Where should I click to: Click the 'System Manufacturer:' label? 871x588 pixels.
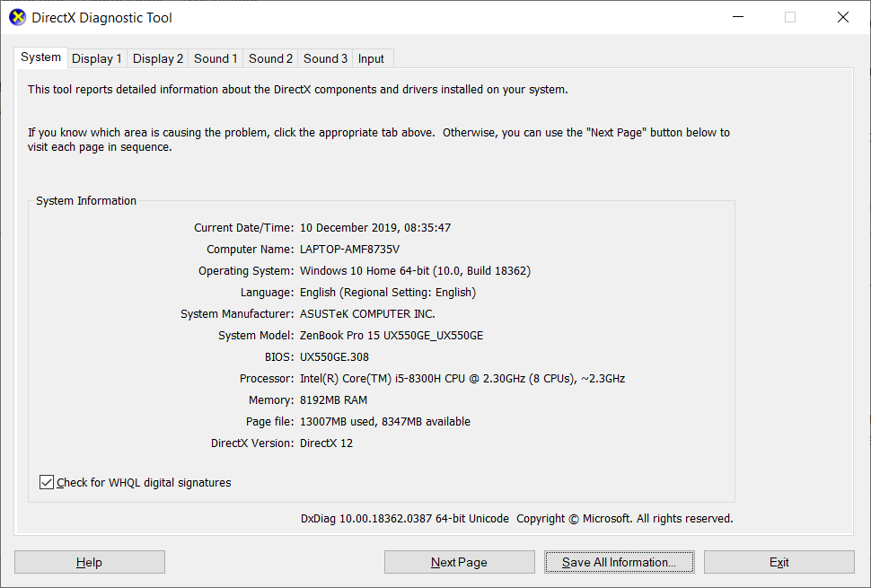pos(237,313)
